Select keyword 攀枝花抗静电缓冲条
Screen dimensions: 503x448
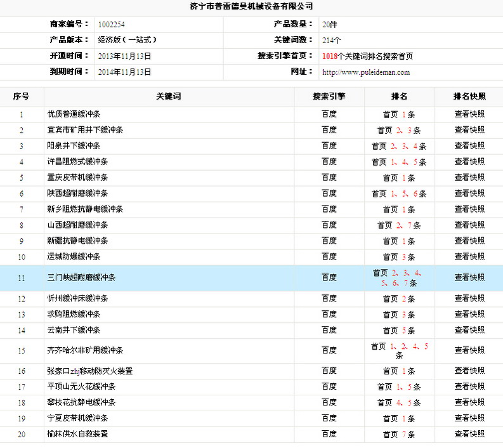coord(81,402)
